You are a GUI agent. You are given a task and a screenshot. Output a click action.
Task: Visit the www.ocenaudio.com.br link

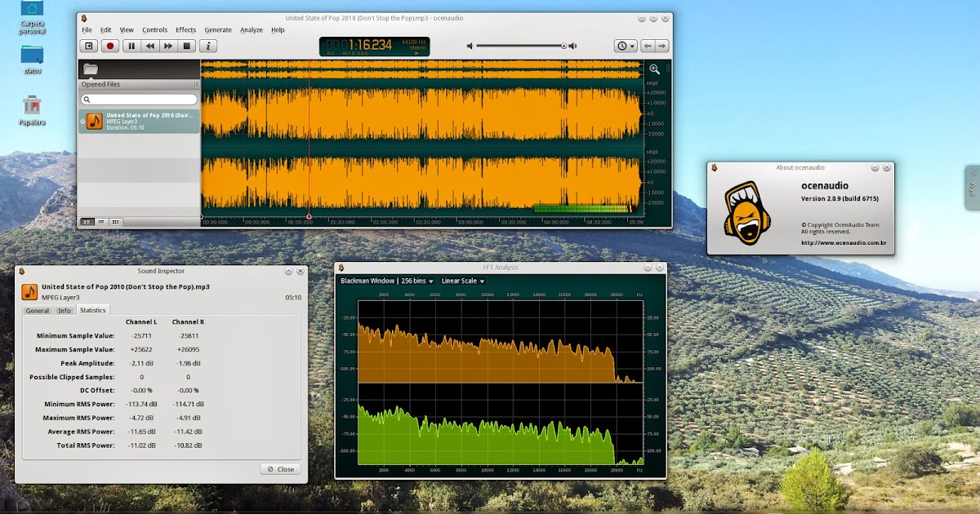[844, 242]
